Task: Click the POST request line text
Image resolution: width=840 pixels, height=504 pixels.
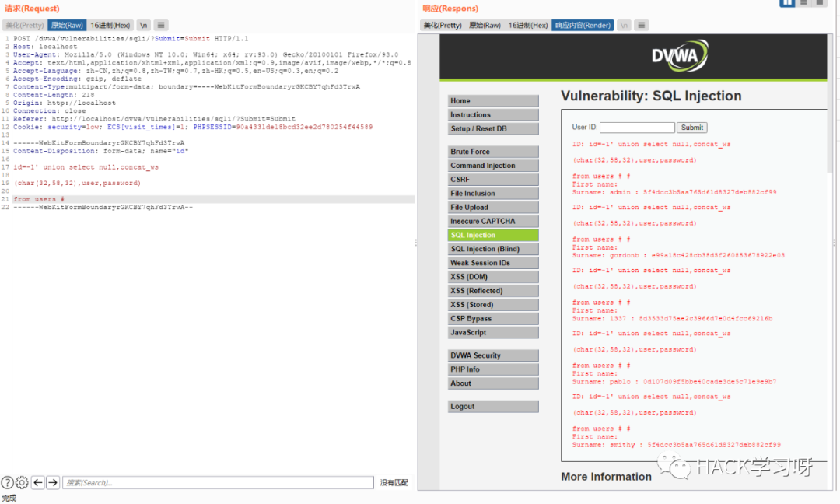Action: coord(131,39)
